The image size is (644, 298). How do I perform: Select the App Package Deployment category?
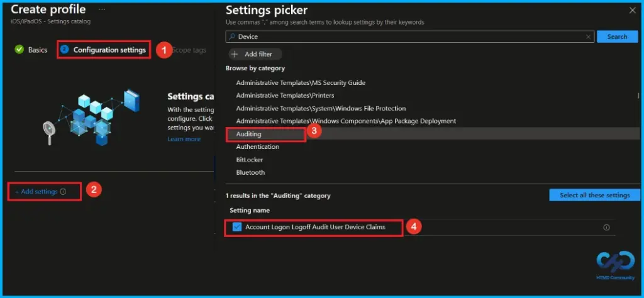[x=346, y=121]
